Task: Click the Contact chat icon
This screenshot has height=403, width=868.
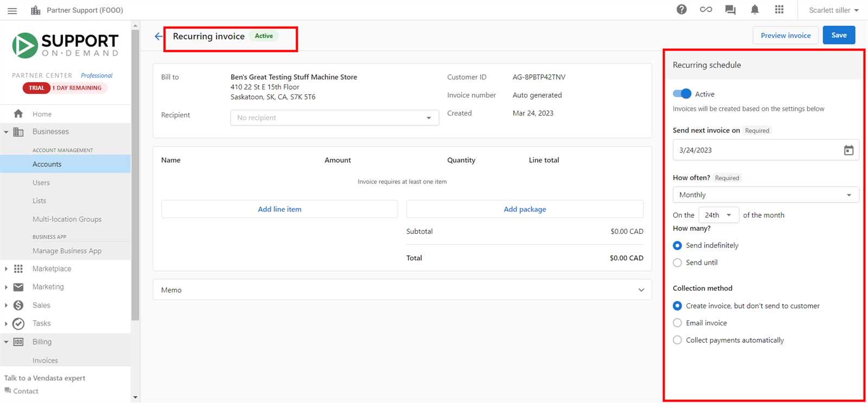Action: [8, 391]
